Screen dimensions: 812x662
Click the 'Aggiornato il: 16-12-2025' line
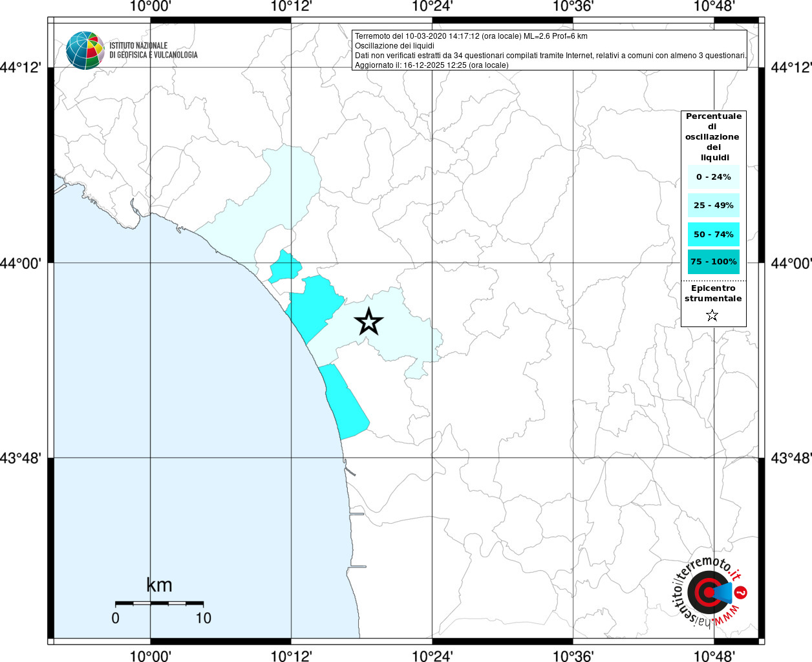pyautogui.click(x=432, y=65)
